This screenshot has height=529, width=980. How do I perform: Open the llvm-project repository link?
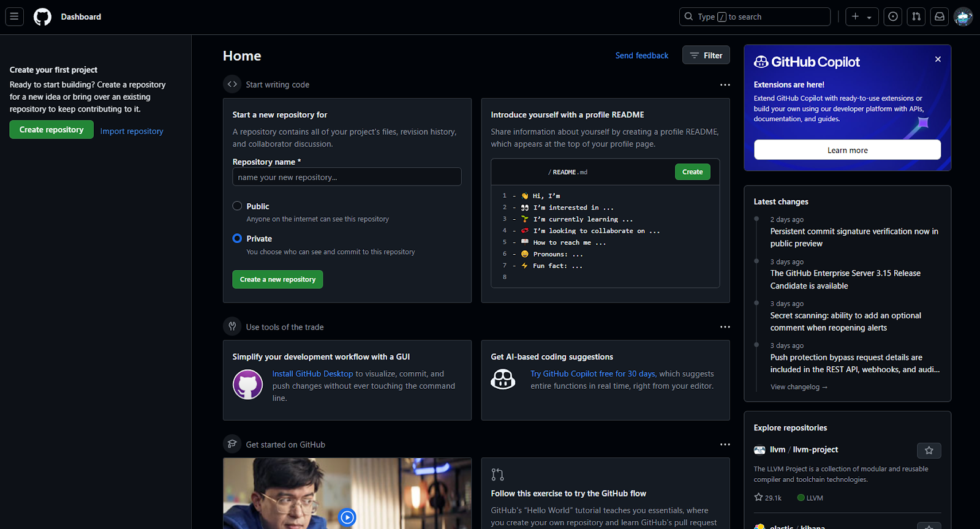click(815, 449)
